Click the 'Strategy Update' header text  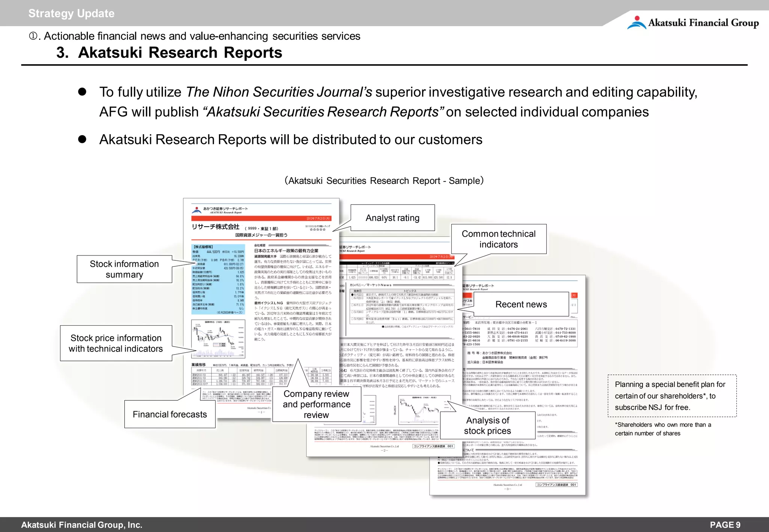pyautogui.click(x=71, y=14)
